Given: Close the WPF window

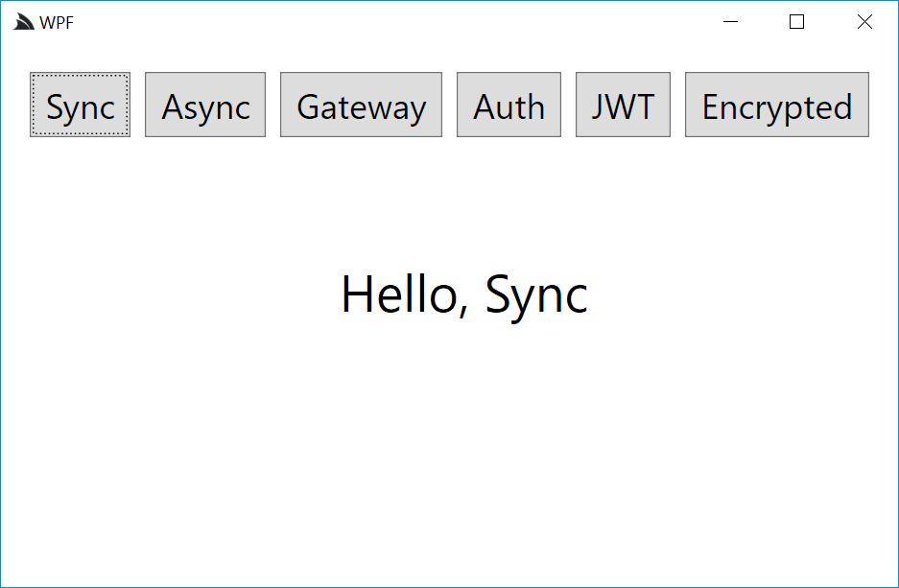Looking at the screenshot, I should pos(864,22).
